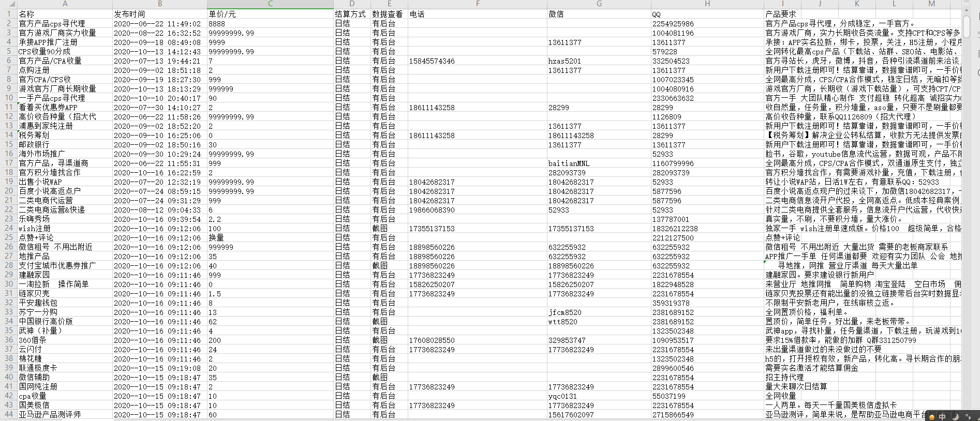
Task: Select column C header
Action: (x=270, y=4)
